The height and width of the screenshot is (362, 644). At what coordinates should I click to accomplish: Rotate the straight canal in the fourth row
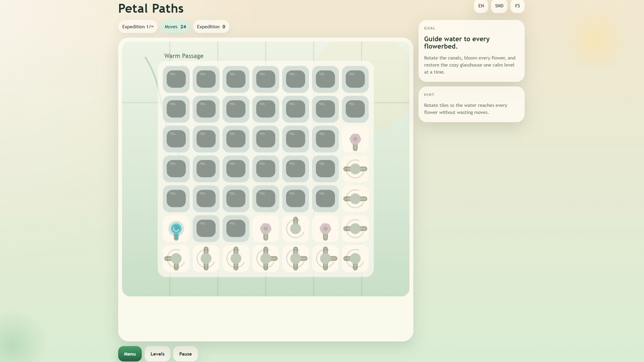[x=355, y=169]
